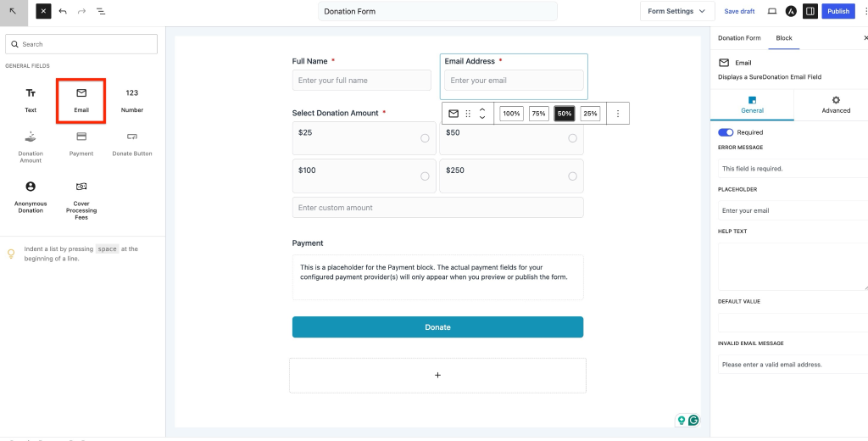Insert a Text field block

point(31,100)
